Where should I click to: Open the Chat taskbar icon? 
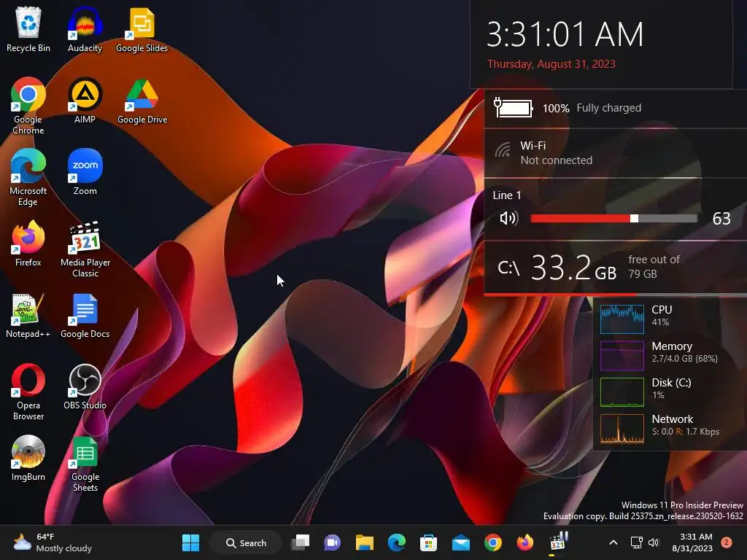(x=332, y=542)
